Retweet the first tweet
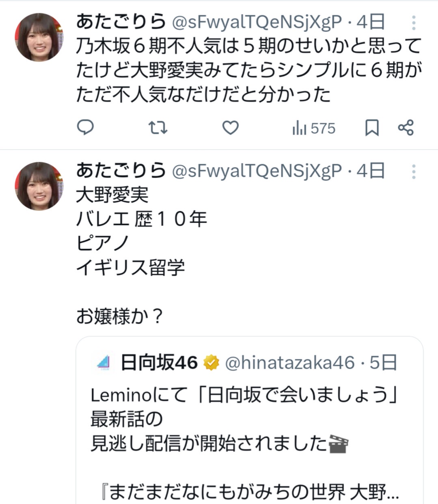The width and height of the screenshot is (438, 504). (158, 128)
